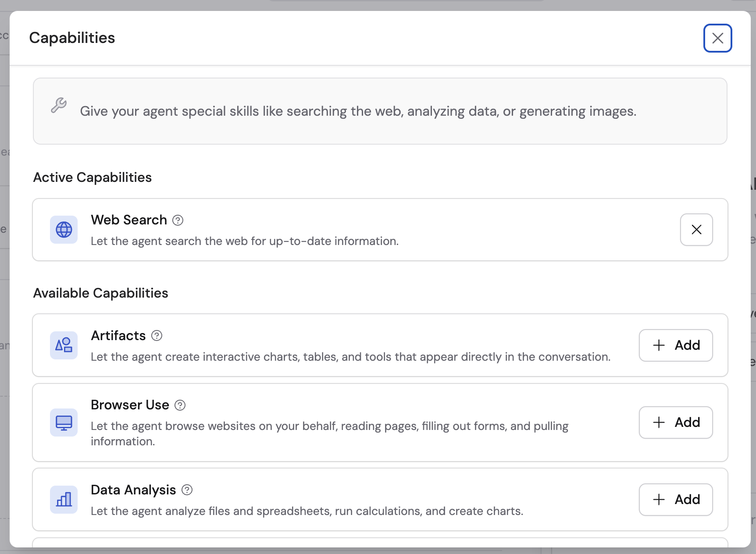Image resolution: width=756 pixels, height=554 pixels.
Task: Click the Web Search globe icon
Action: 64,229
